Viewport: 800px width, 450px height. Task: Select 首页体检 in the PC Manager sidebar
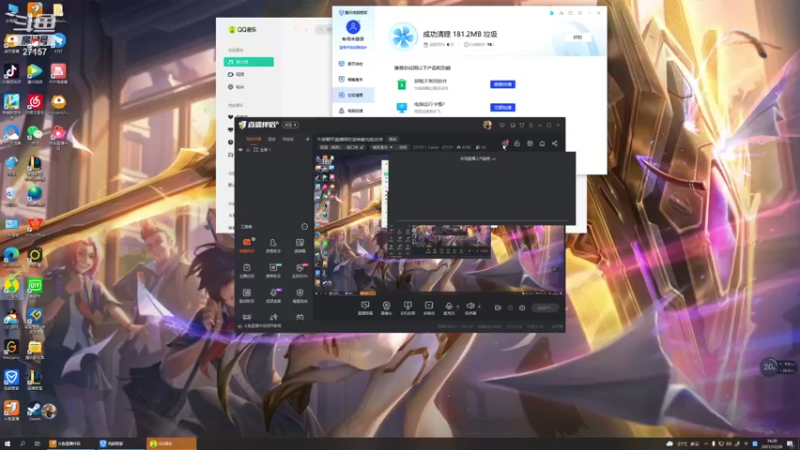[353, 64]
